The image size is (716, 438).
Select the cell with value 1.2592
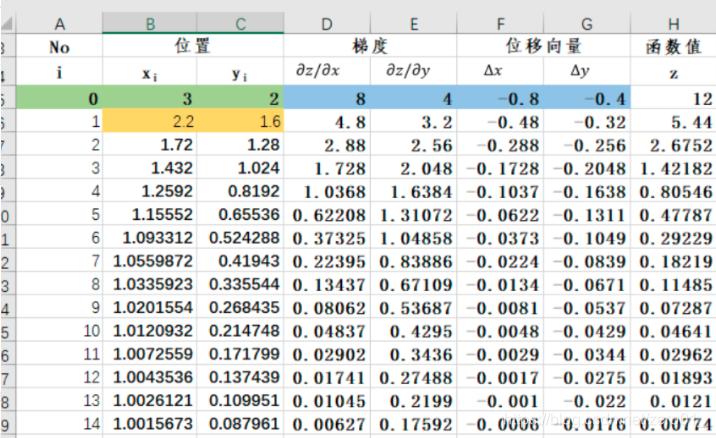click(149, 191)
